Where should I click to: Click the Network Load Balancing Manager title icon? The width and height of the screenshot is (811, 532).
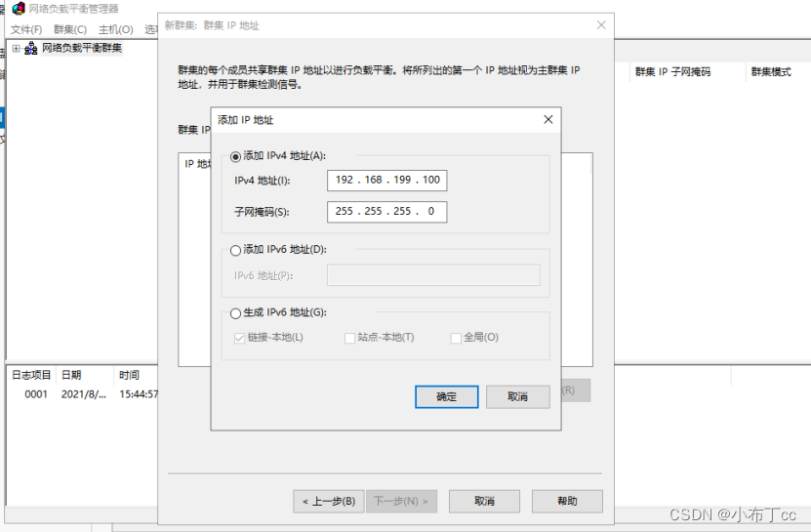(19, 9)
